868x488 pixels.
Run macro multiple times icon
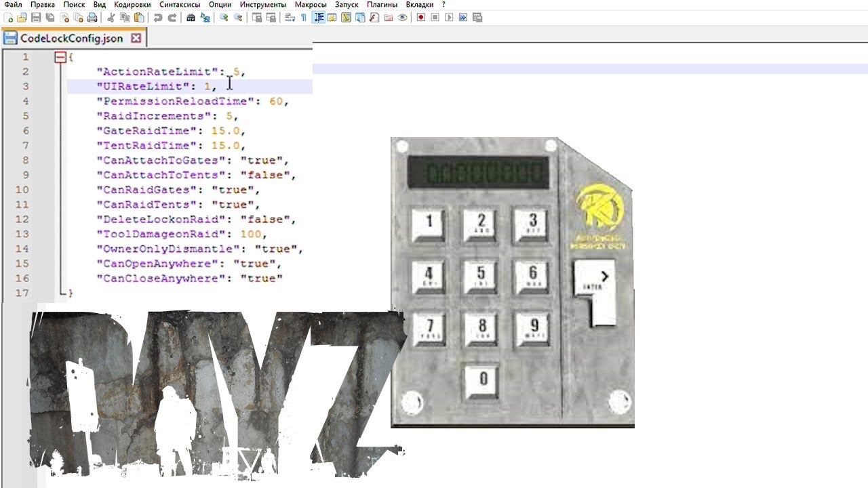(463, 18)
